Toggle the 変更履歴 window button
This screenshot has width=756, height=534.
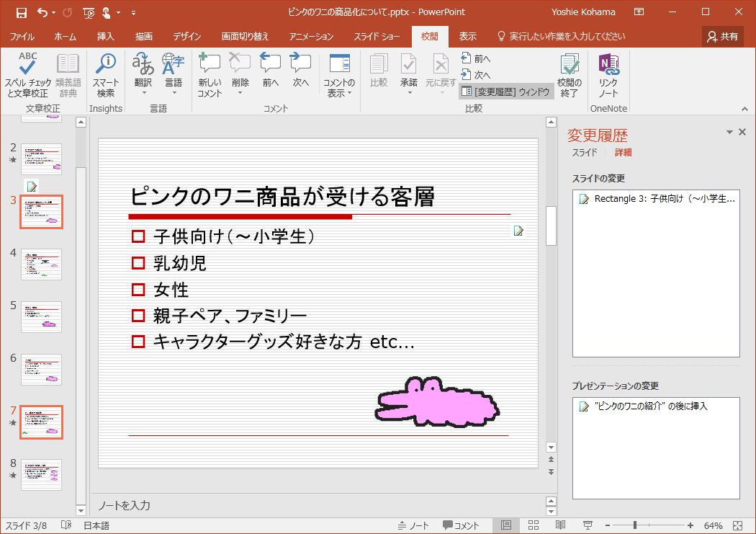(506, 92)
